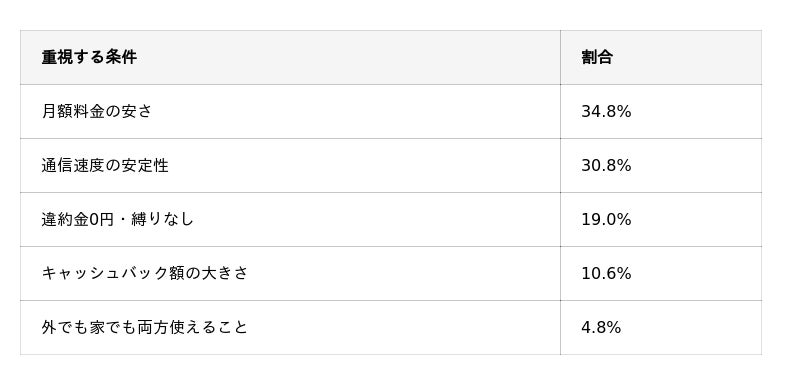The image size is (800, 385).
Task: Click the 割合 column header
Action: click(661, 58)
